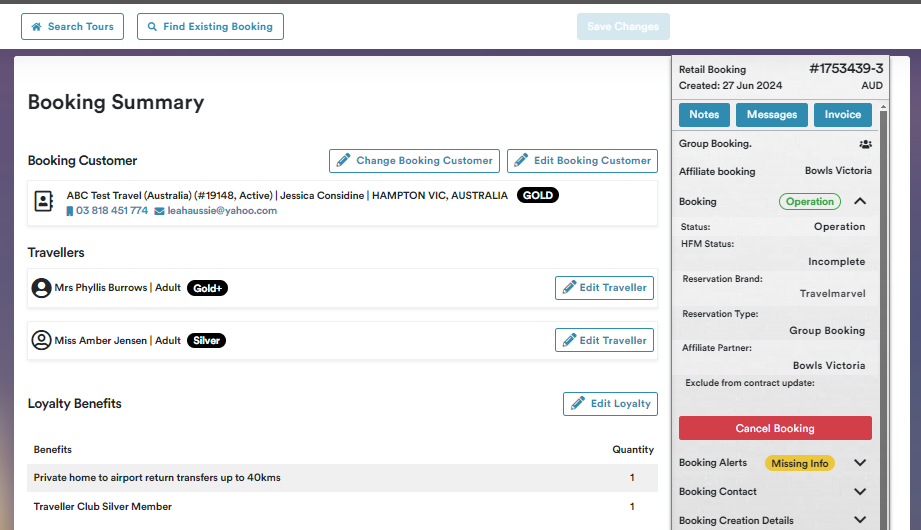Email leahaussie@yahoo.com link
Viewport: 921px width, 530px height.
[x=222, y=210]
